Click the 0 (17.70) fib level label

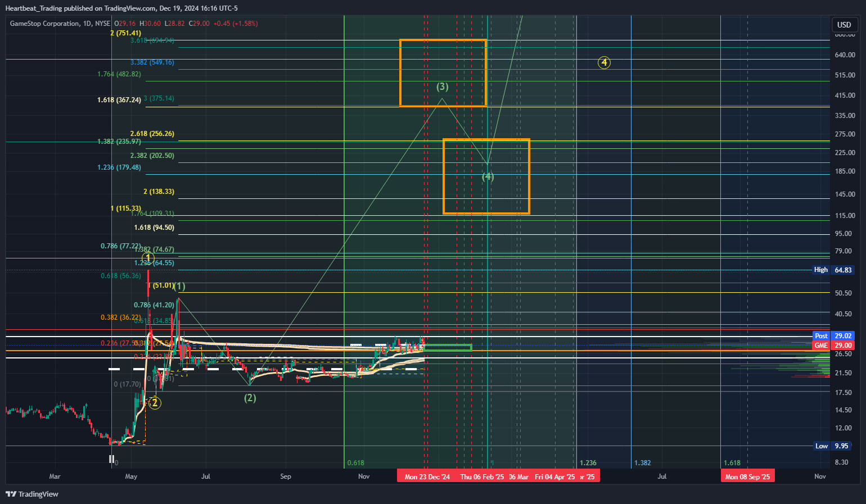coord(127,384)
